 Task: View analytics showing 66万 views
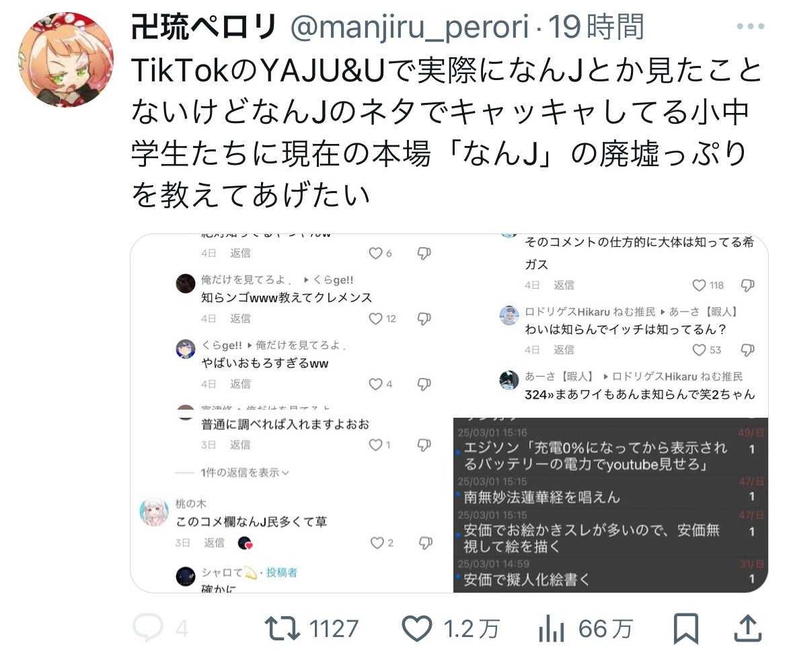pos(552,629)
